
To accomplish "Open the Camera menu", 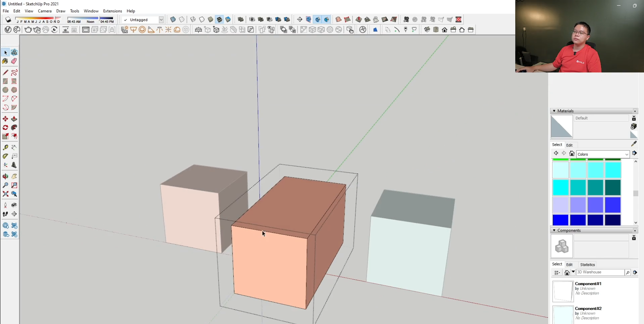I will click(45, 11).
